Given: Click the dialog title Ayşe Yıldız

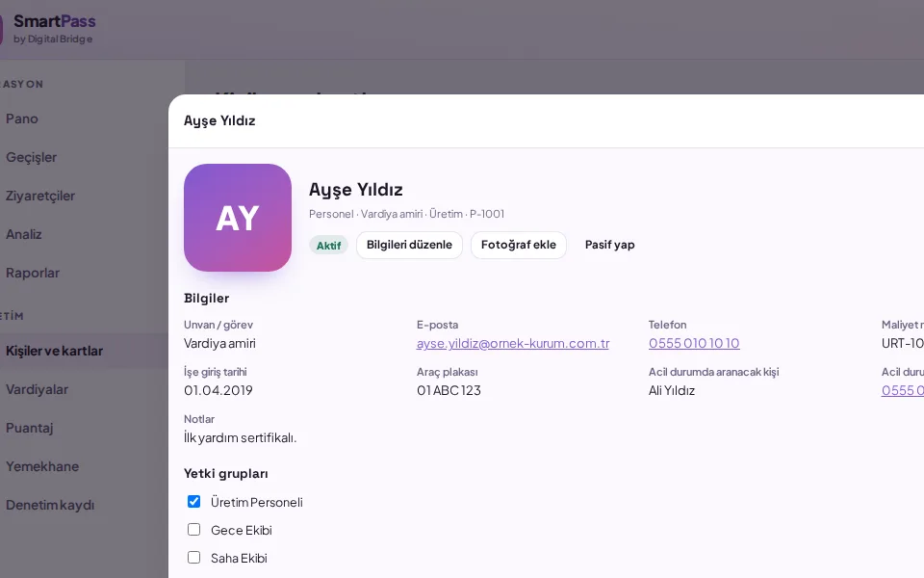Looking at the screenshot, I should pos(219,121).
